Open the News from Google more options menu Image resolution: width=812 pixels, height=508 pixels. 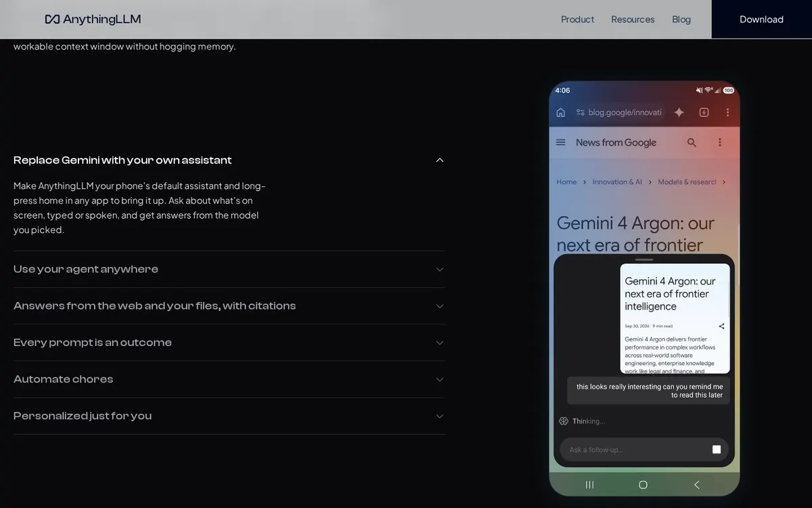[720, 142]
